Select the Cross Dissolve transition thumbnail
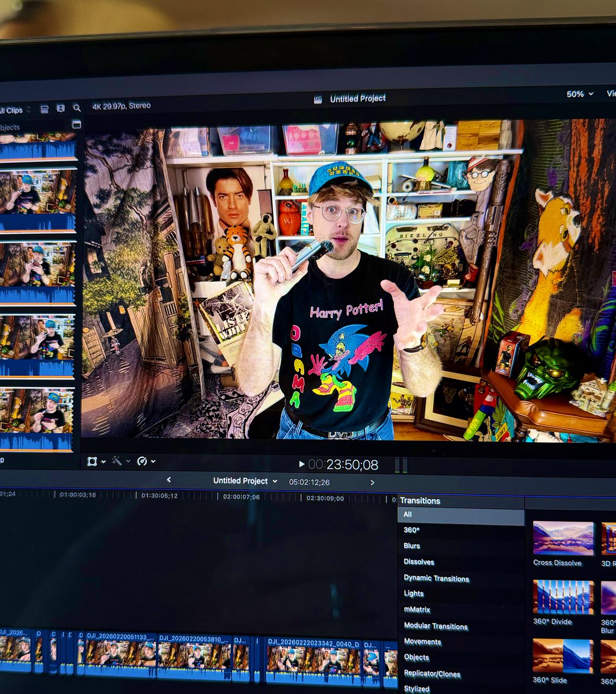Viewport: 616px width, 694px height. [x=563, y=538]
